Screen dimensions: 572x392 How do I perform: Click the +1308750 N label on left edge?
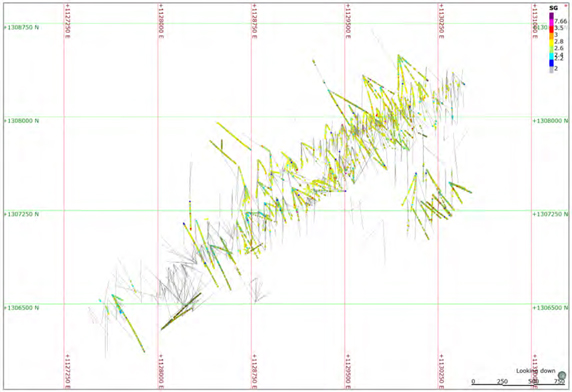[21, 27]
